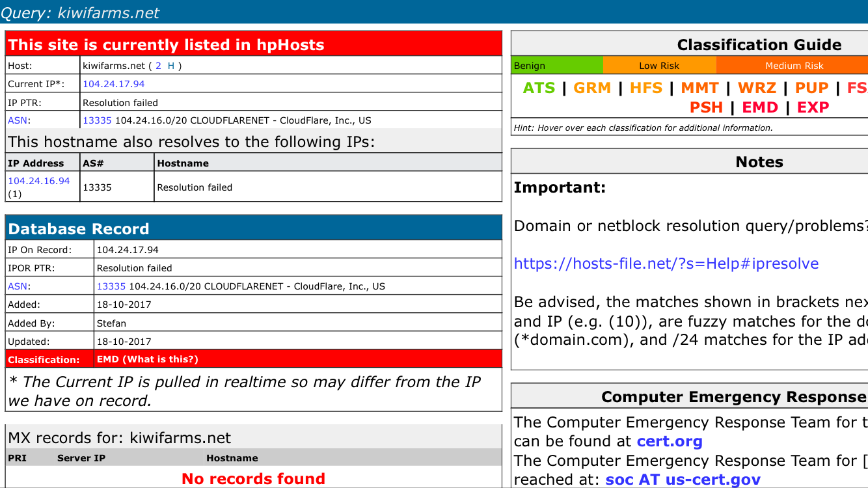
Task: Click the Current IP realtime footnote text
Action: tap(245, 392)
